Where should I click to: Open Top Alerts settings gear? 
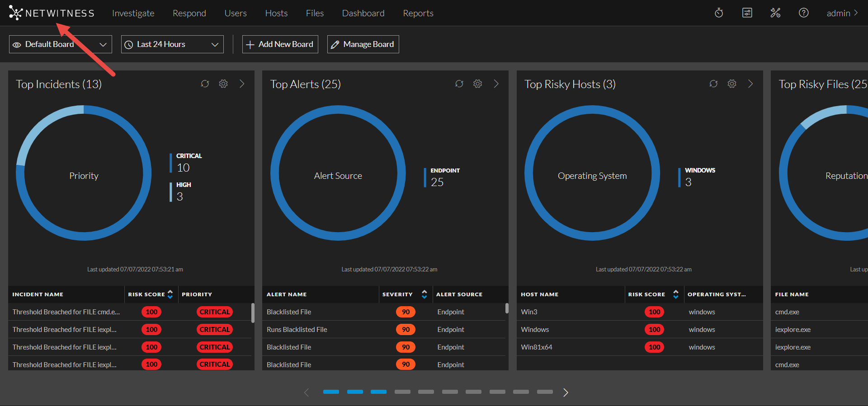(477, 84)
